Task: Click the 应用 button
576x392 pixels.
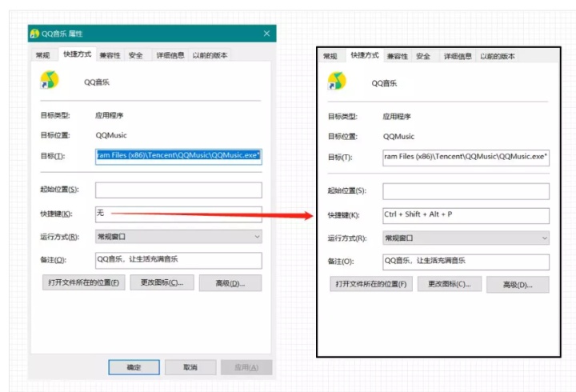Action: (x=246, y=367)
